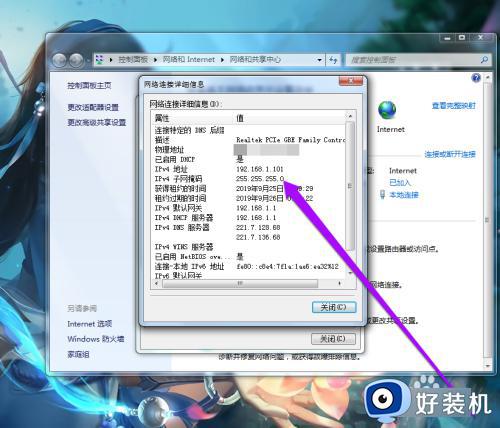Open Internet 选项 link
500x428 pixels.
point(90,324)
